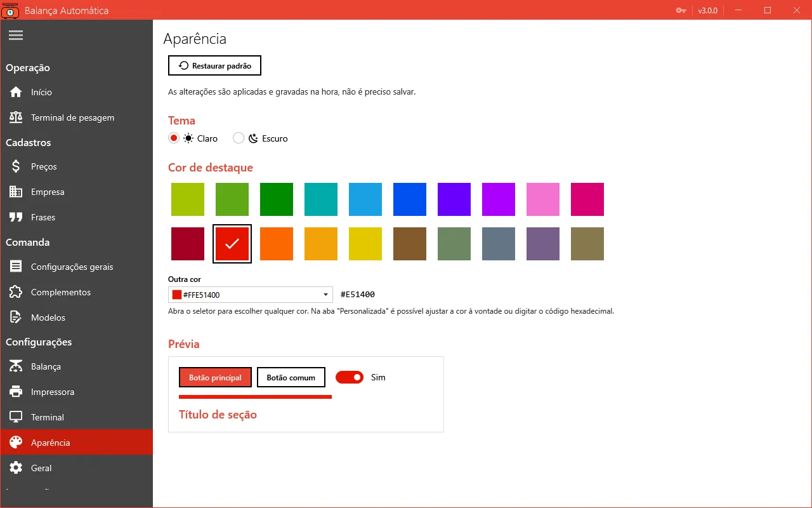Image resolution: width=812 pixels, height=508 pixels.
Task: Click the building icon for Empresa
Action: coord(16,192)
